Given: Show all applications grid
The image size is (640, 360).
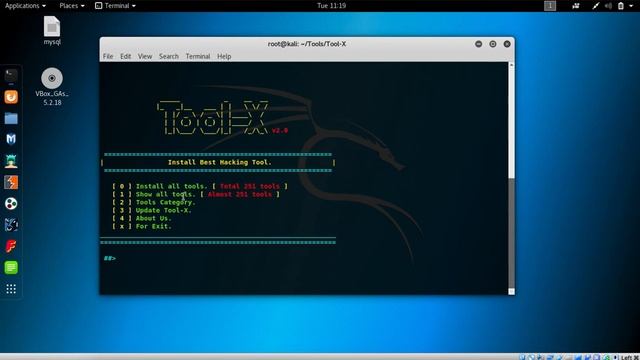Looking at the screenshot, I should (11, 289).
